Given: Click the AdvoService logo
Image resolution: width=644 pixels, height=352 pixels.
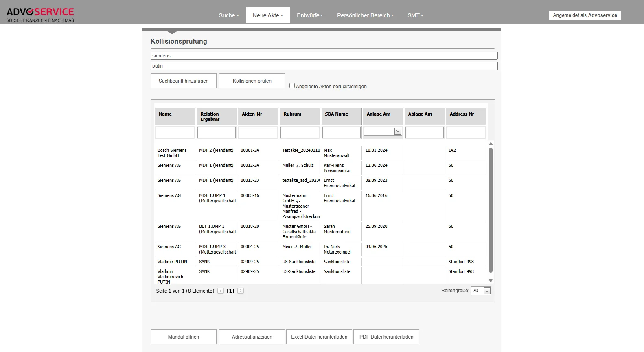Looking at the screenshot, I should click(40, 15).
